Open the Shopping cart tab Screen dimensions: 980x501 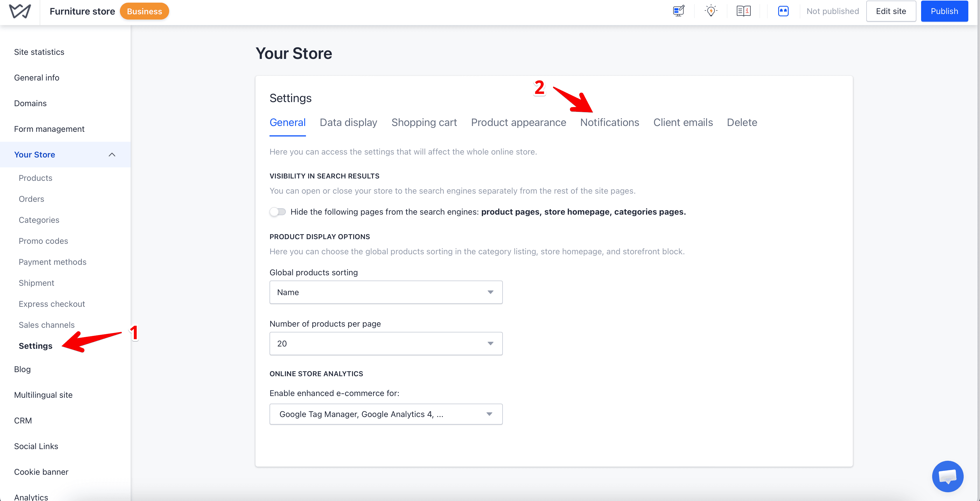[x=424, y=122]
